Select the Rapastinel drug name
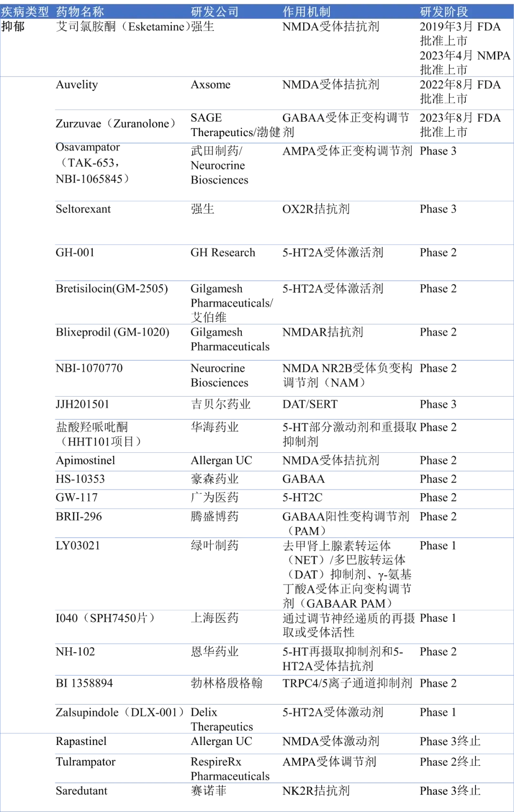Image resolution: width=514 pixels, height=812 pixels. (x=81, y=741)
